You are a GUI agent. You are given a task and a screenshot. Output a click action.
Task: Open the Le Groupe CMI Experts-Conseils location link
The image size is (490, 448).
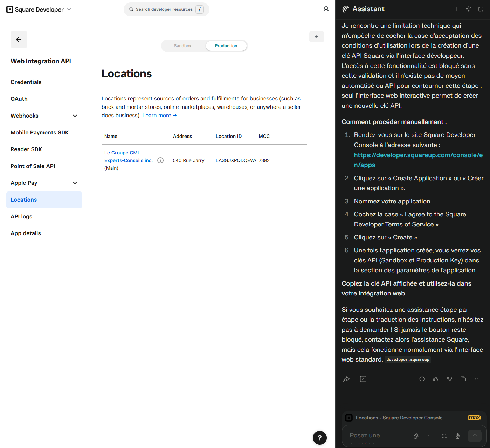point(128,156)
